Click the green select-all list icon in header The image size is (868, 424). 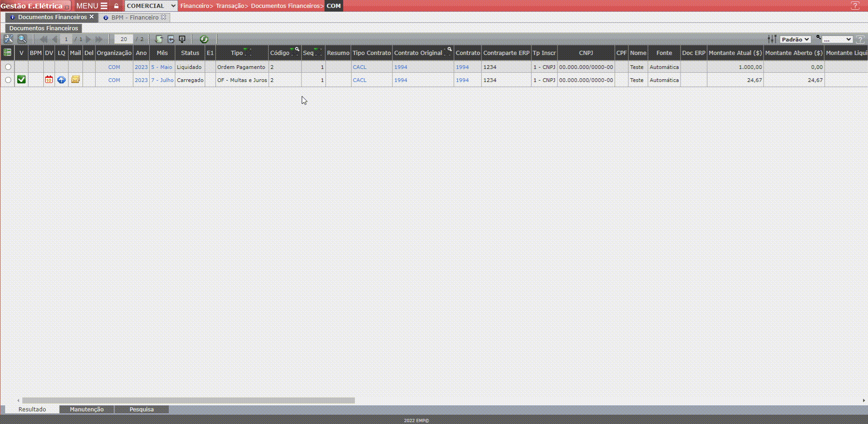pyautogui.click(x=7, y=53)
